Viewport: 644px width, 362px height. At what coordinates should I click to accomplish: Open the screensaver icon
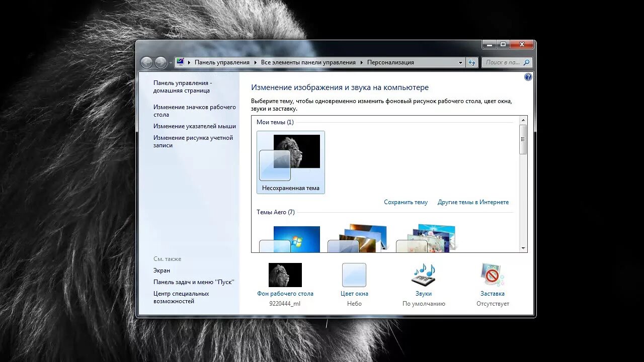tap(493, 275)
